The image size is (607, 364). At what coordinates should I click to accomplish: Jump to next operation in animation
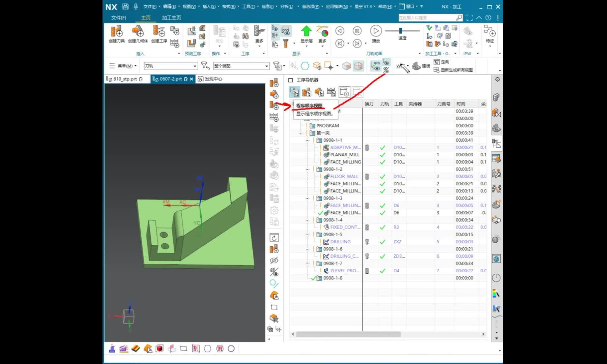click(x=357, y=43)
